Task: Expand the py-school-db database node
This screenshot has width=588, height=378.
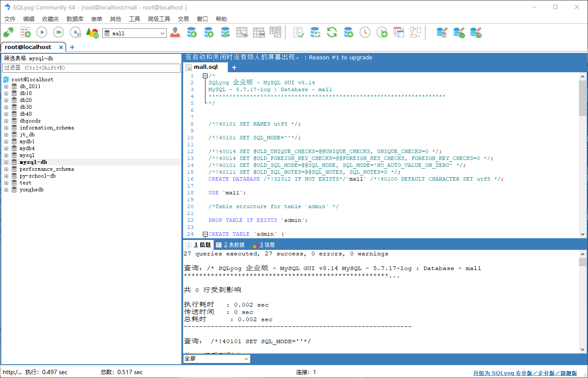Action: 6,176
